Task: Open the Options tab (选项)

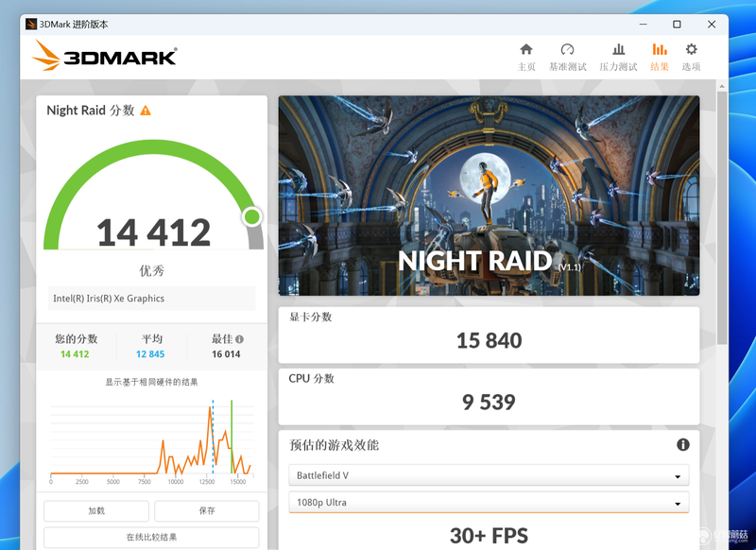Action: coord(691,57)
